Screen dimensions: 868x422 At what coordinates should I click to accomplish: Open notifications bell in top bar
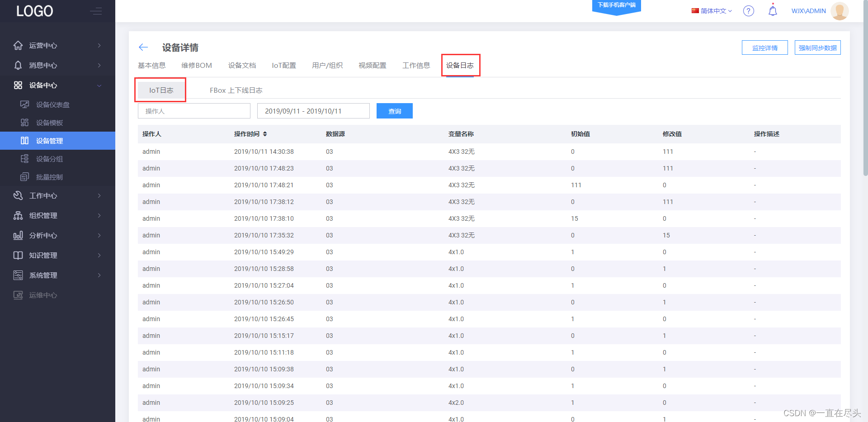pos(773,10)
